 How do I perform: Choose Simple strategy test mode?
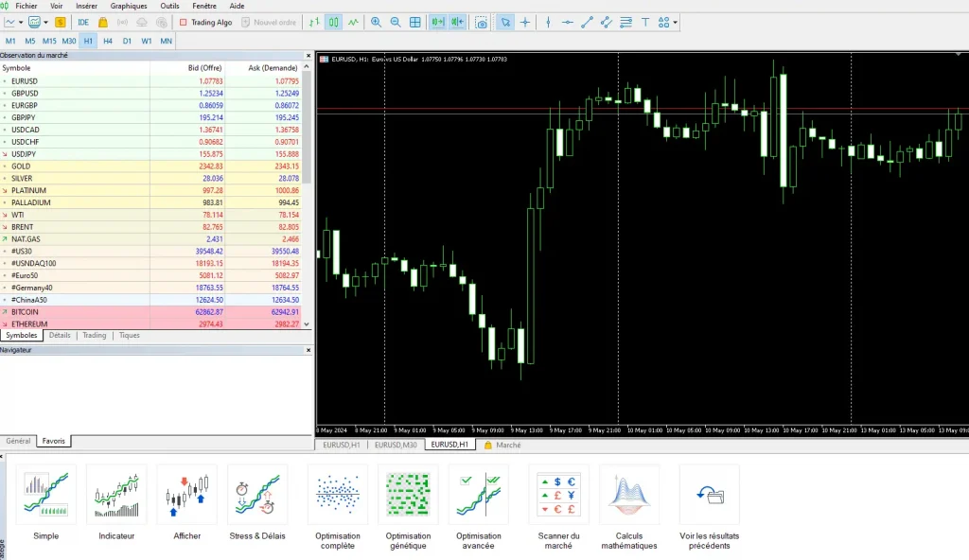[45, 504]
